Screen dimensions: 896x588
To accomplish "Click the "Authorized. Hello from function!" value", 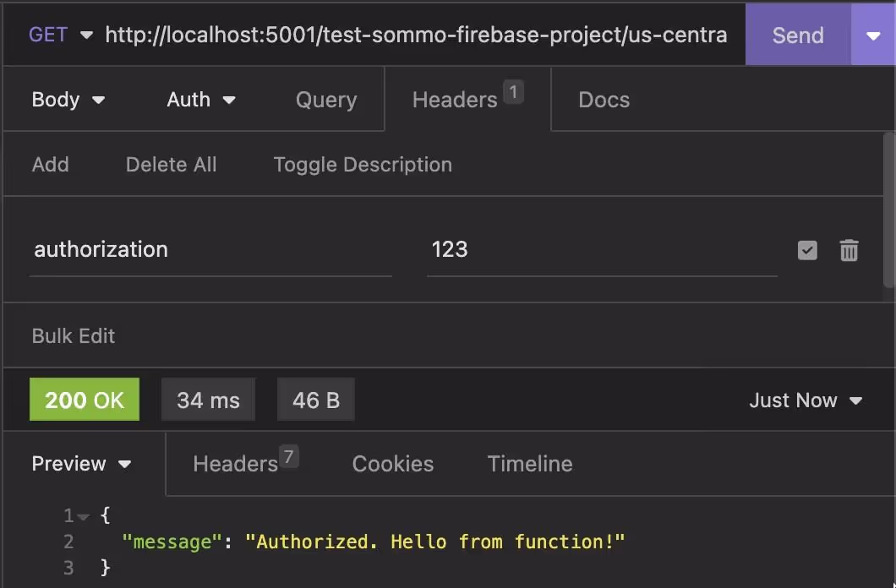I will (x=434, y=542).
